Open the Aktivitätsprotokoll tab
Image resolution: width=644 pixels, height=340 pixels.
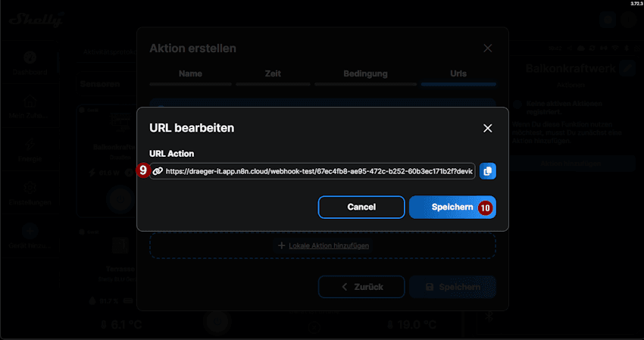(x=109, y=52)
